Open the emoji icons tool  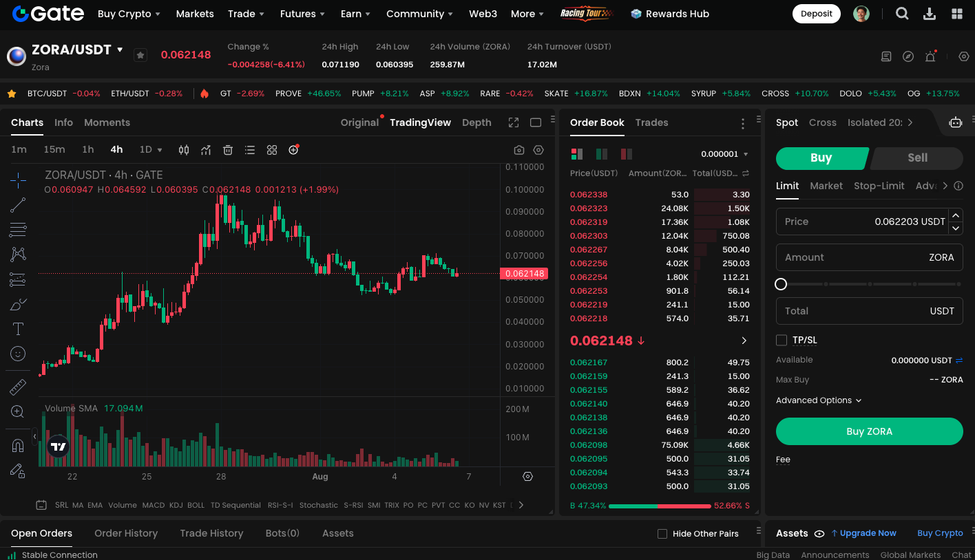point(18,354)
